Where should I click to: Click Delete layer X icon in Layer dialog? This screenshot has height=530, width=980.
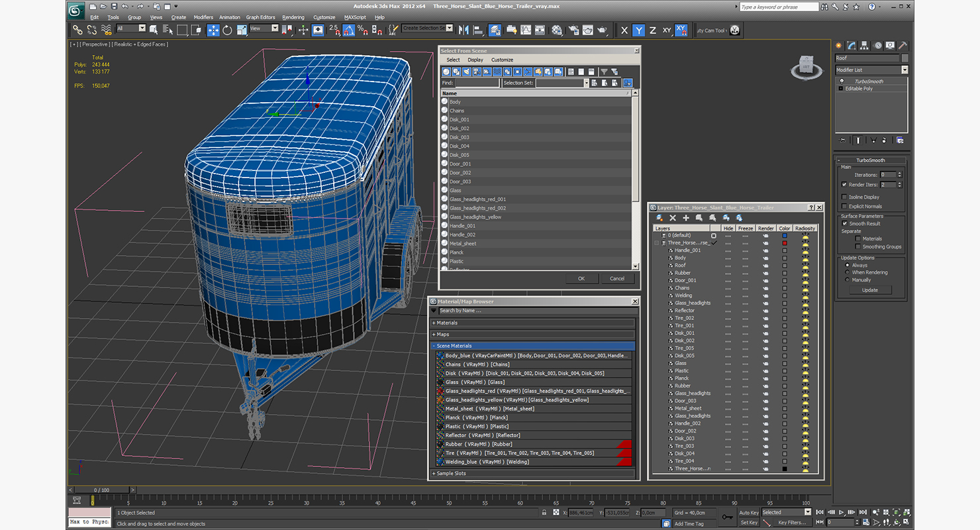(673, 217)
